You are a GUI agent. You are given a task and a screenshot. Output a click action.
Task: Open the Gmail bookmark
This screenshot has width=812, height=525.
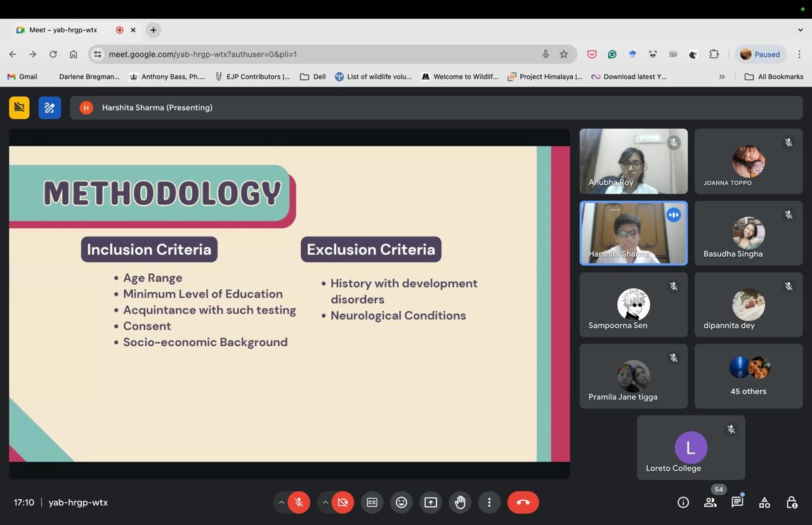(22, 77)
